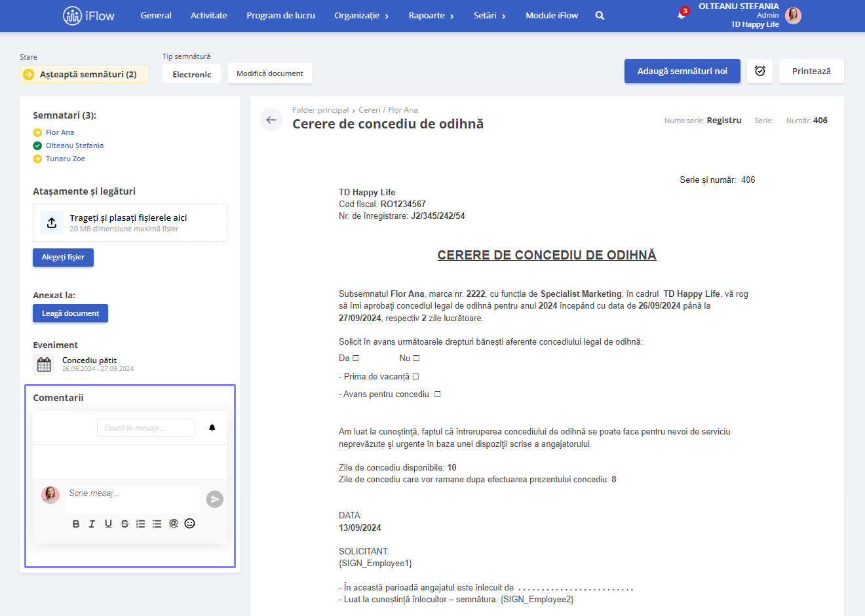Mention a user with the @ icon
Viewport: 865px width, 616px height.
point(174,523)
